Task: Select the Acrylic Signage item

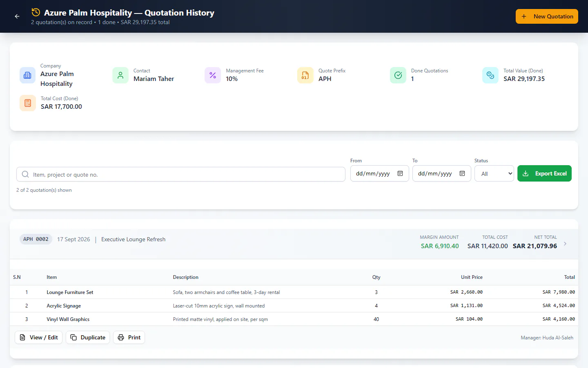Action: coord(64,306)
